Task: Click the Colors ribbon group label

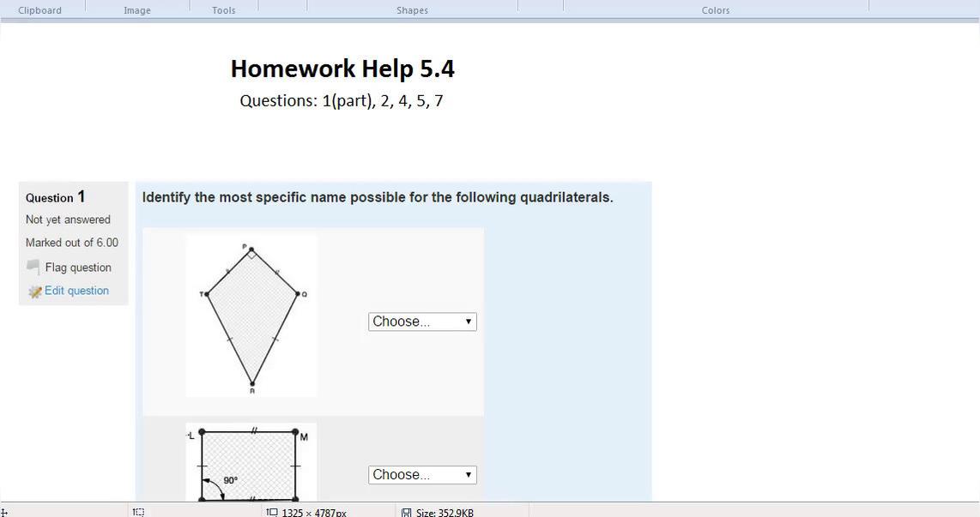Action: pos(716,10)
